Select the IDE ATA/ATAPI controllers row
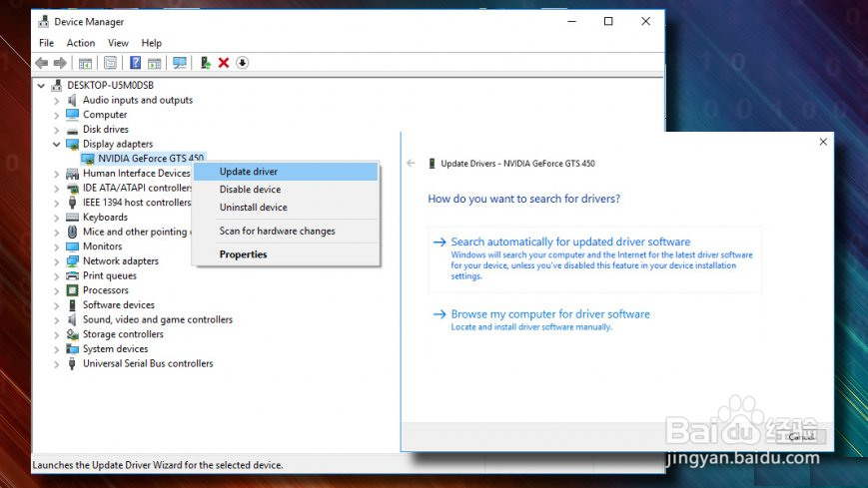 pos(137,189)
